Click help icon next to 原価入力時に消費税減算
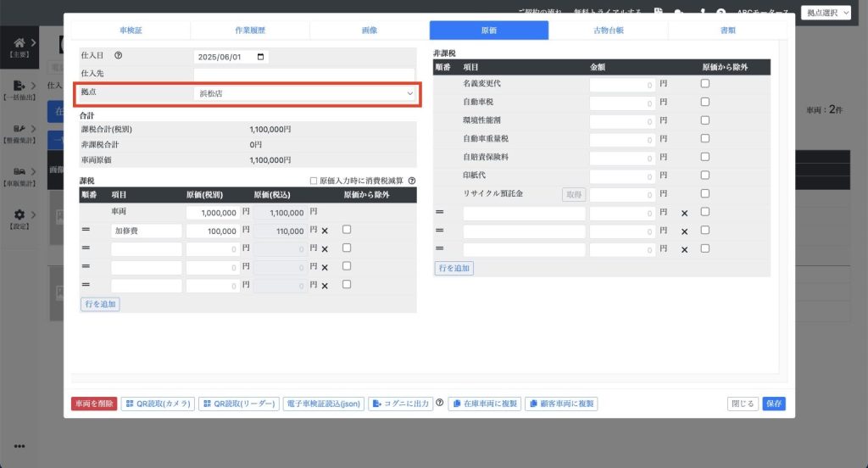 (411, 181)
